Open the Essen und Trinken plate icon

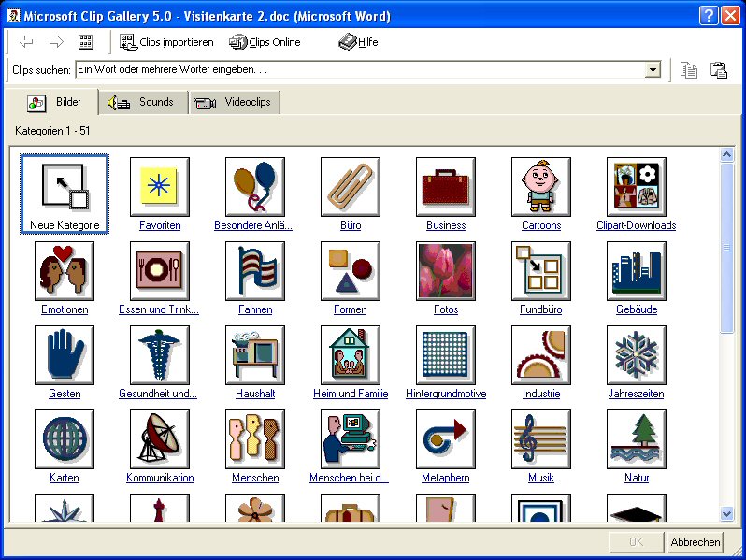[160, 271]
